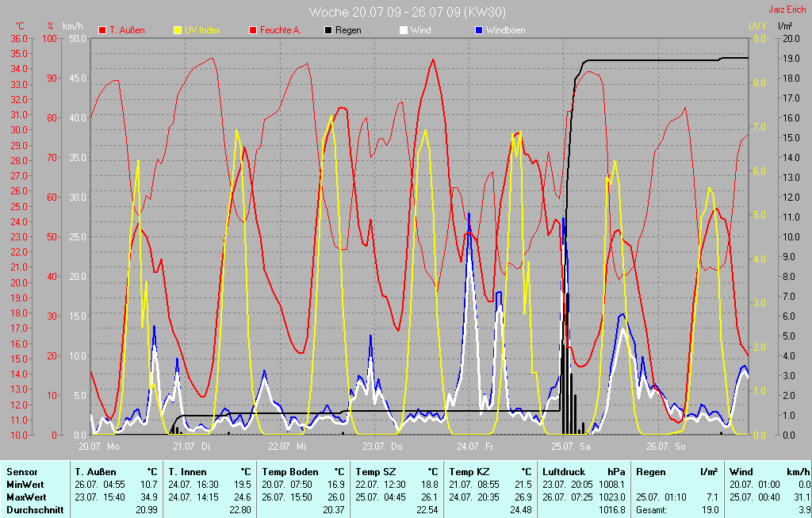Click the Temp KZ column header

coord(469,472)
